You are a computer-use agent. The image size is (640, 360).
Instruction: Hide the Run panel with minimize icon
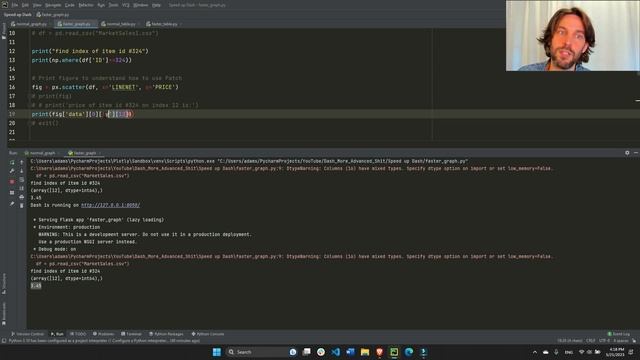click(x=636, y=153)
